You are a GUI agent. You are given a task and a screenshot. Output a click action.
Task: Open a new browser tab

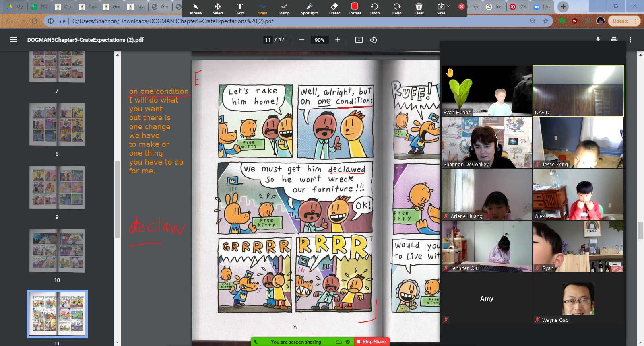[563, 6]
